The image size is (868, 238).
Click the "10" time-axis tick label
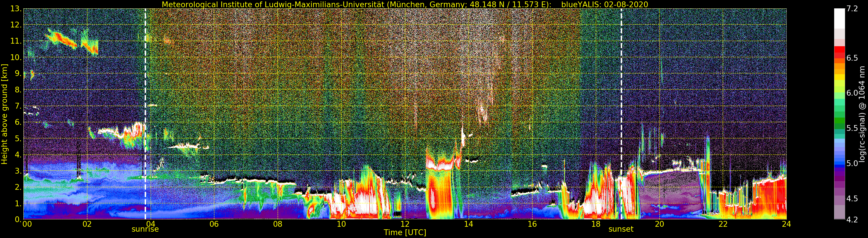341,224
